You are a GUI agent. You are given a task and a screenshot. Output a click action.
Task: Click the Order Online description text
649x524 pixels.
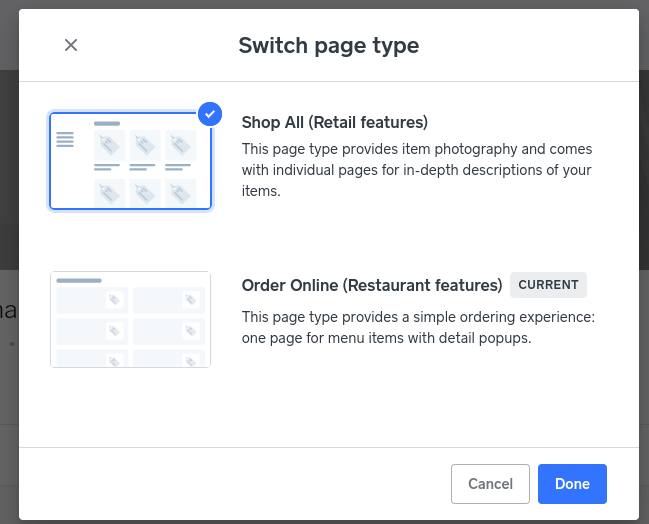[418, 327]
